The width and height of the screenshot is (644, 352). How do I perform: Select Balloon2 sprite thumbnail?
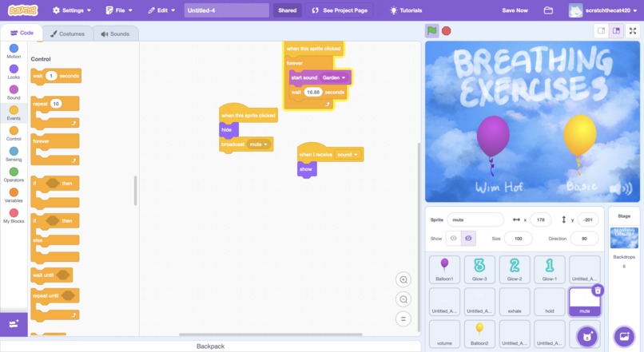(479, 334)
